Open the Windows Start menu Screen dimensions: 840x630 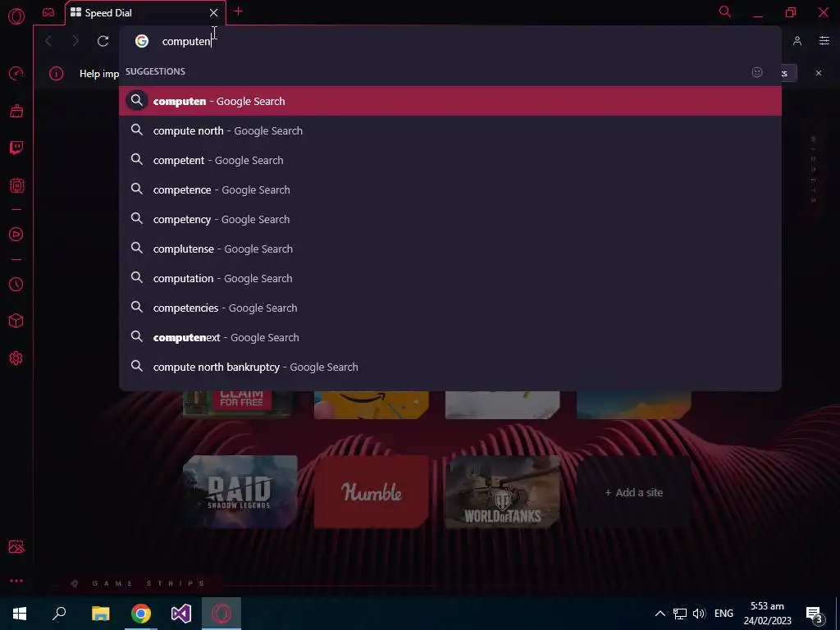(20, 614)
